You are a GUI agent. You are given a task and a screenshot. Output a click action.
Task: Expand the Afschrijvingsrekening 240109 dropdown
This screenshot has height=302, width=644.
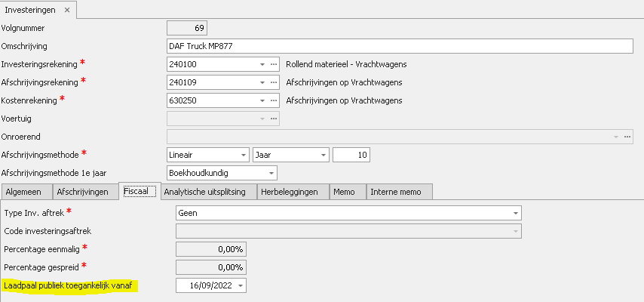(x=262, y=82)
